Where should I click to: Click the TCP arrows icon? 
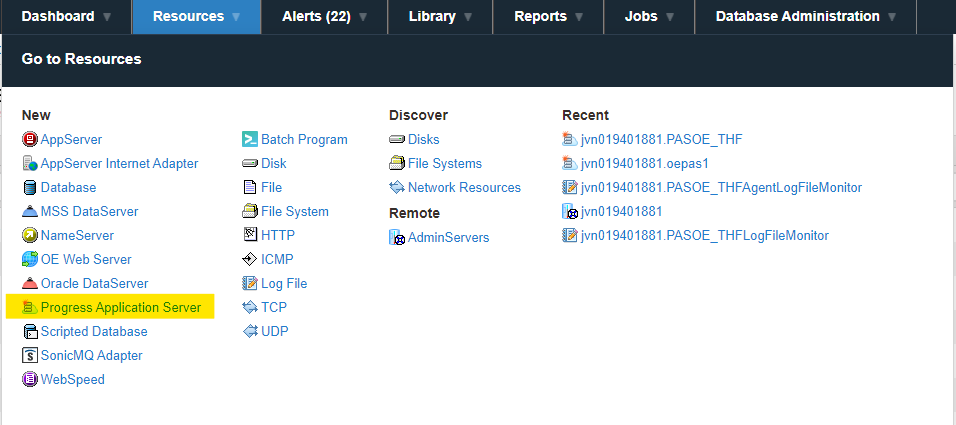250,307
